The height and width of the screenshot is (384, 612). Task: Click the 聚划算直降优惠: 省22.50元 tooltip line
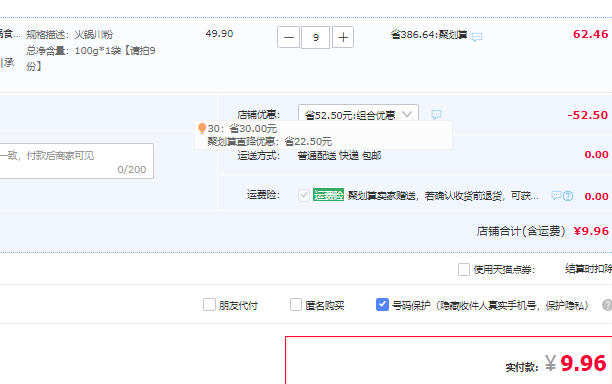point(269,142)
